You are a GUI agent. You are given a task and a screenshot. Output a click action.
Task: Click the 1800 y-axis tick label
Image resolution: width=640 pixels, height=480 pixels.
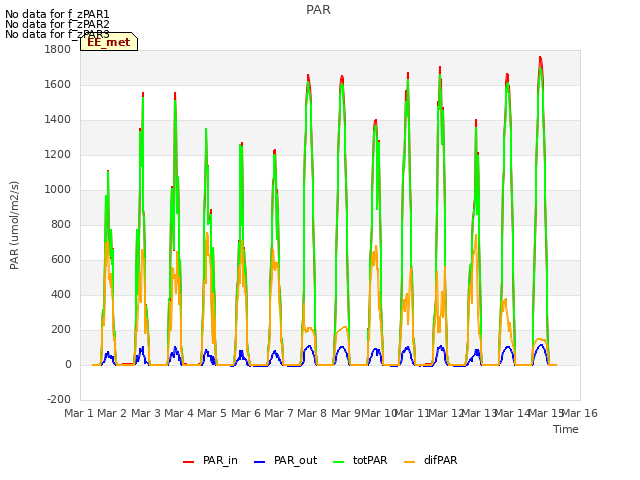tap(58, 50)
